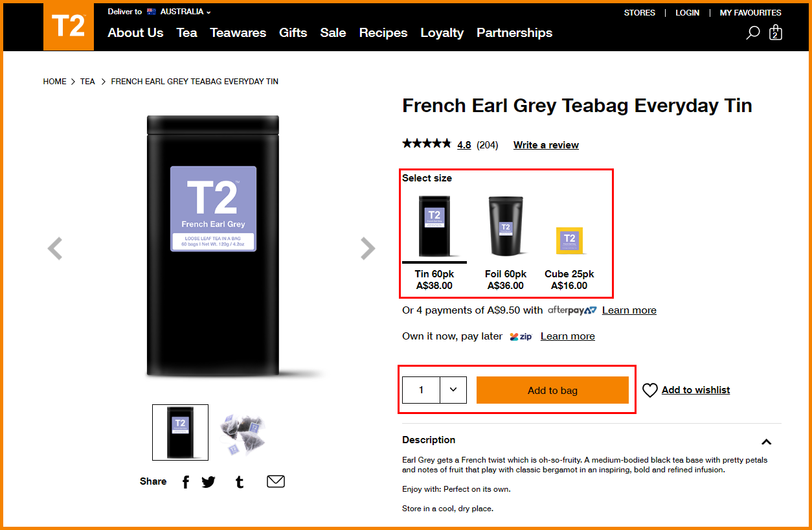812x530 pixels.
Task: Open Deliver to Australia country selector
Action: [x=159, y=12]
